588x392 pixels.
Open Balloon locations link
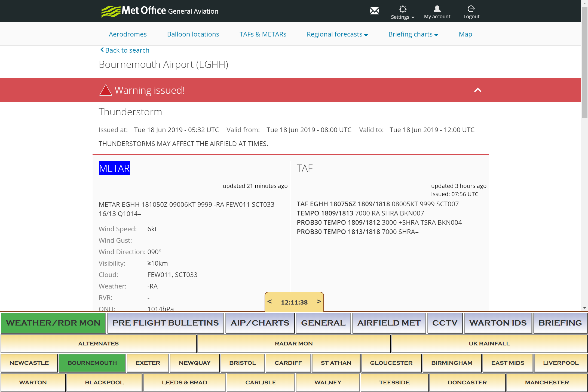[x=193, y=34]
